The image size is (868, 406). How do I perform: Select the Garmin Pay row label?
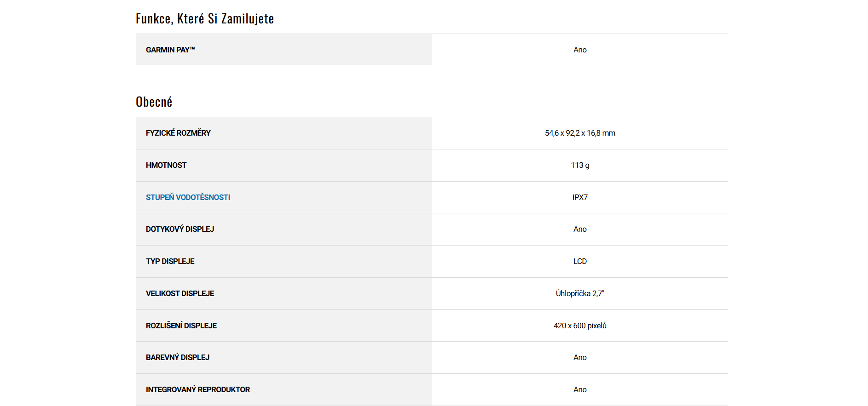tap(170, 50)
